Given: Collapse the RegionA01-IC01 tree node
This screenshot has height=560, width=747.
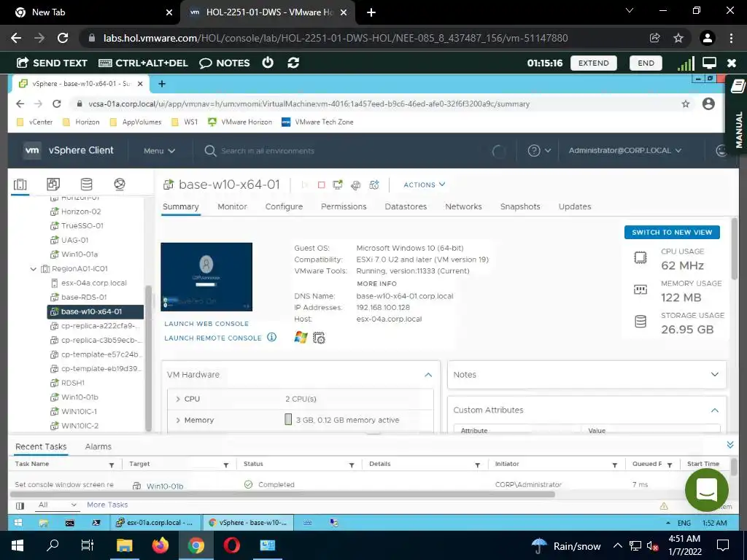Looking at the screenshot, I should [x=34, y=269].
